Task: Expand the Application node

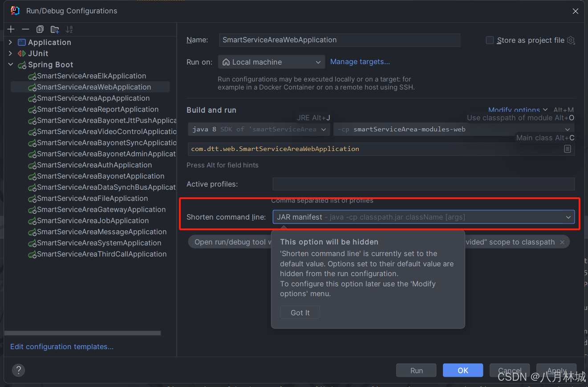Action: coord(10,42)
